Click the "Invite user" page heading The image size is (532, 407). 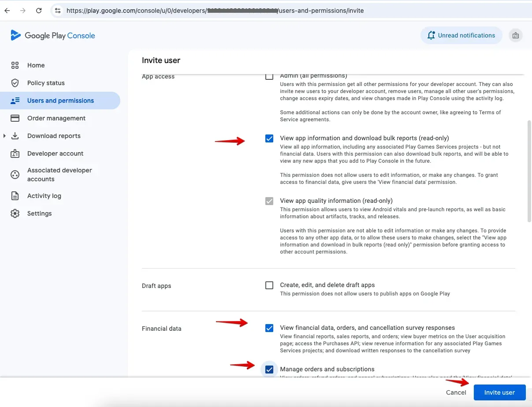pos(161,60)
